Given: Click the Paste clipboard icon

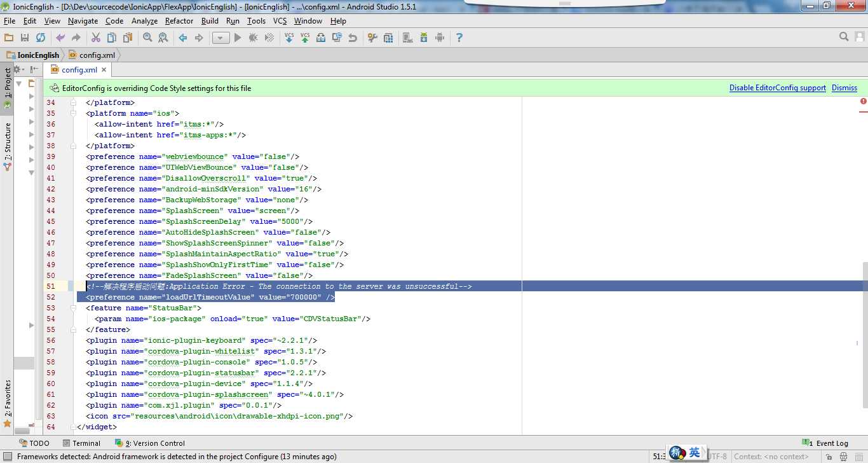Looking at the screenshot, I should [x=128, y=38].
